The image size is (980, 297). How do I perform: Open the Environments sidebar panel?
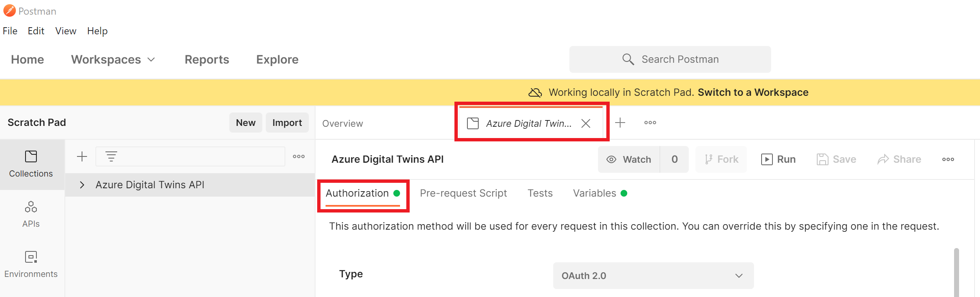pyautogui.click(x=31, y=264)
